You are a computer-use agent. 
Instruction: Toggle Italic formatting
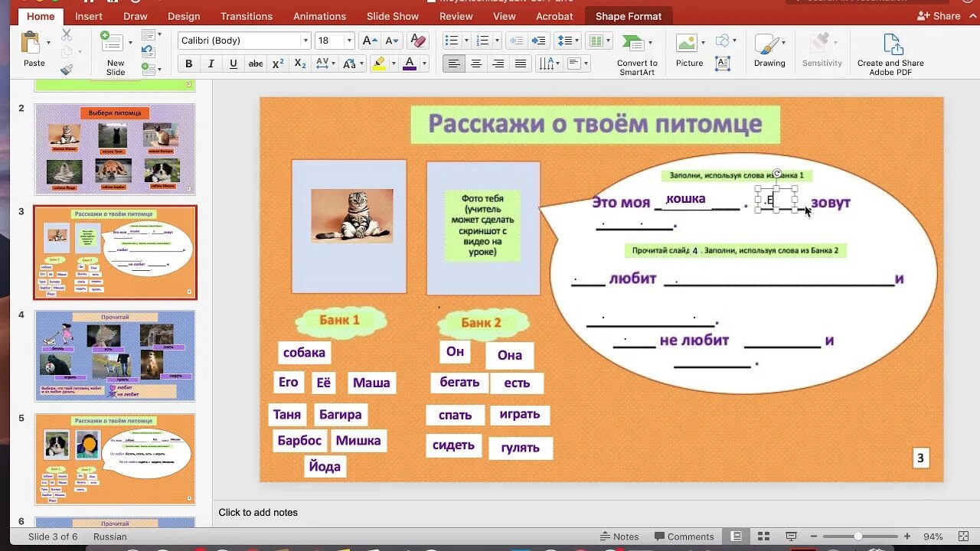[211, 64]
